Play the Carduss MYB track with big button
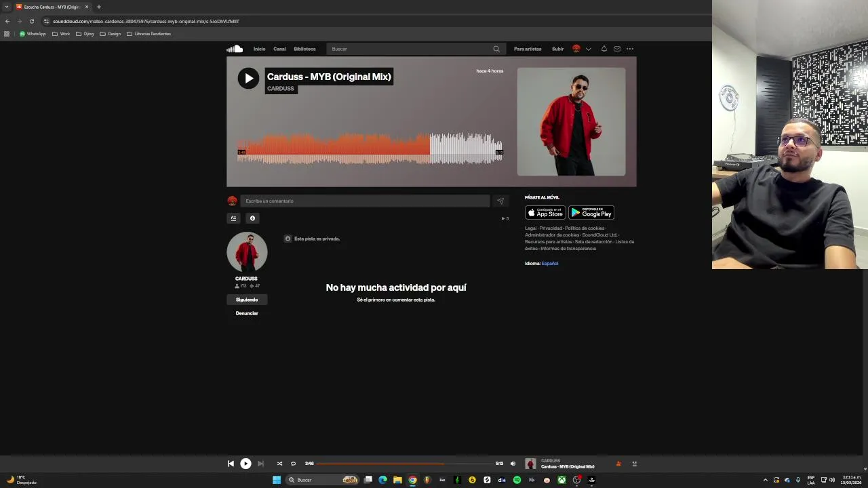 (x=248, y=78)
